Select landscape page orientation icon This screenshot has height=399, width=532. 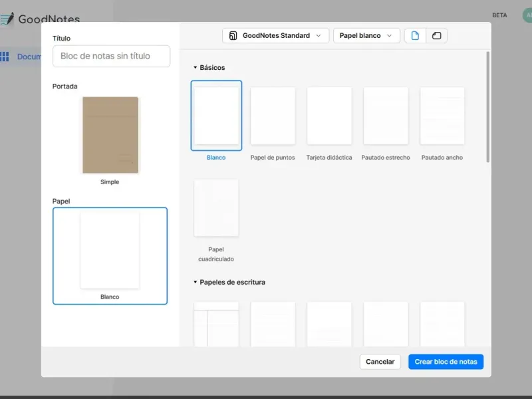[x=437, y=36]
